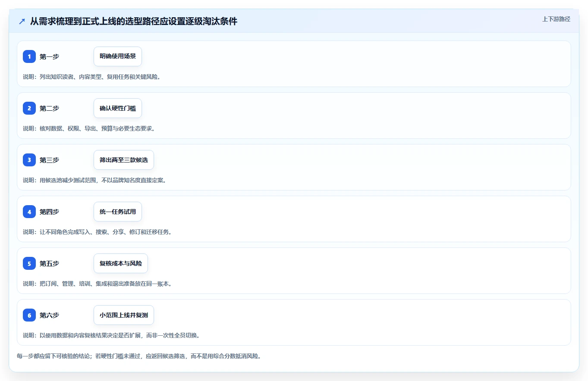
Task: Select the 小范围上线并复测 chip
Action: [124, 315]
